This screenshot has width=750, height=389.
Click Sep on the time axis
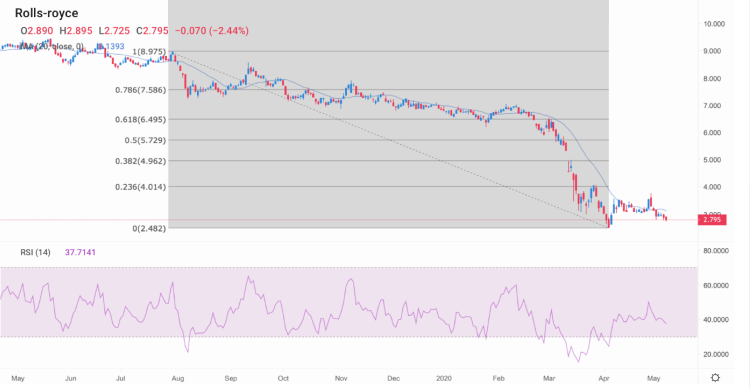(x=231, y=378)
